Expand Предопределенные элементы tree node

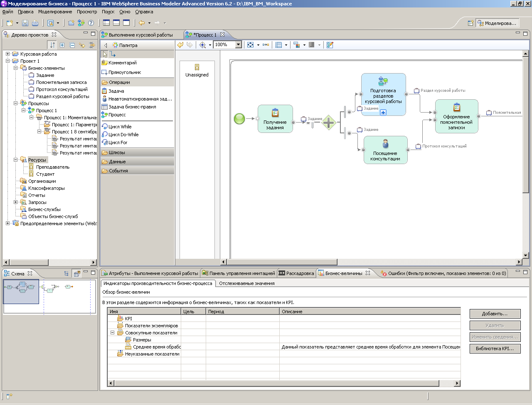[7, 223]
